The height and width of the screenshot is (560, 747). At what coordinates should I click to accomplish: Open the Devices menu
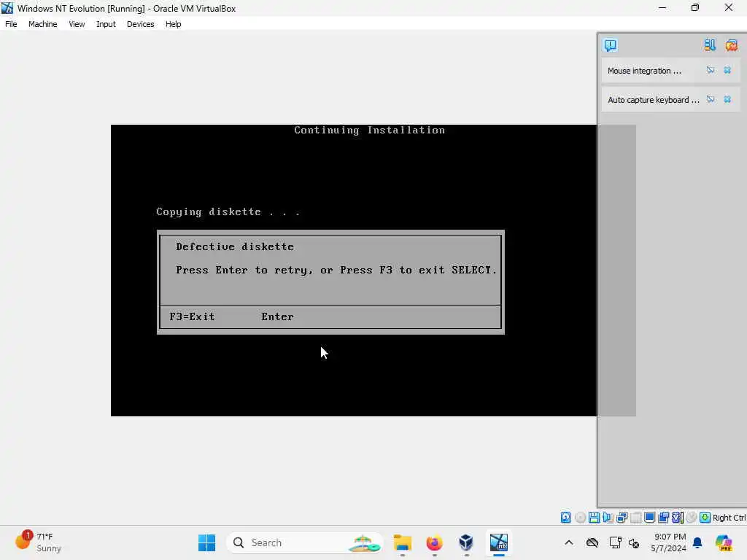pos(141,24)
